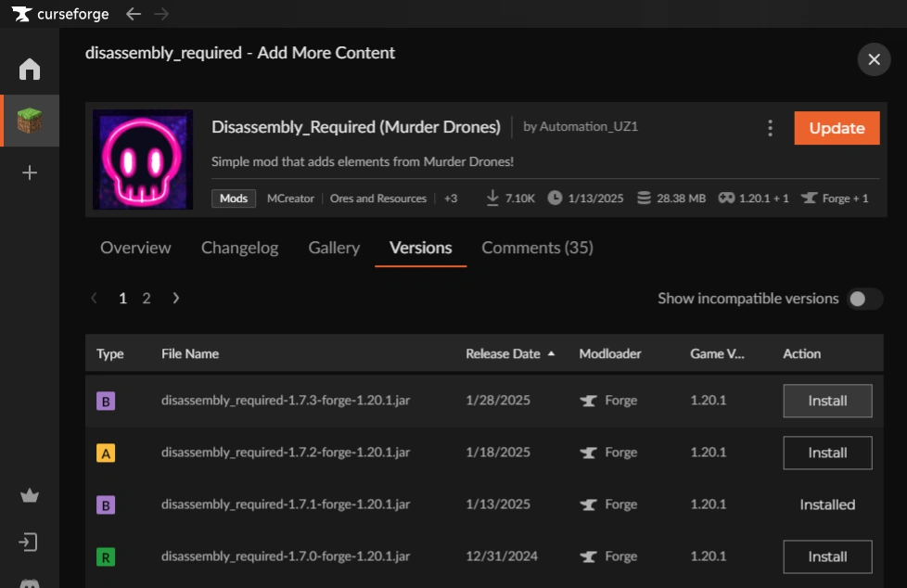This screenshot has height=588, width=907.
Task: Click the Forge anvil icon in header
Action: 810,198
